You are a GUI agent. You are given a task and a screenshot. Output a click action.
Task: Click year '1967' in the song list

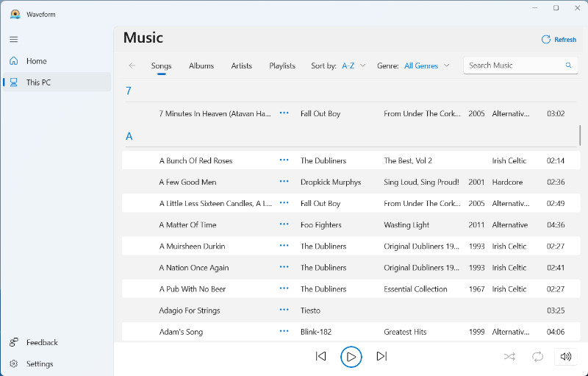coord(476,289)
